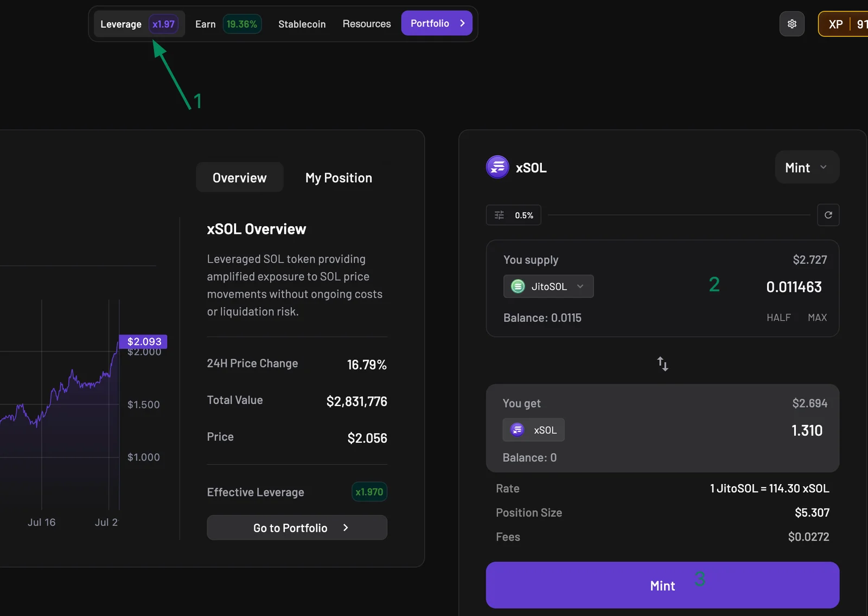The width and height of the screenshot is (868, 616).
Task: Click the xSOL token logo in header
Action: click(x=497, y=167)
